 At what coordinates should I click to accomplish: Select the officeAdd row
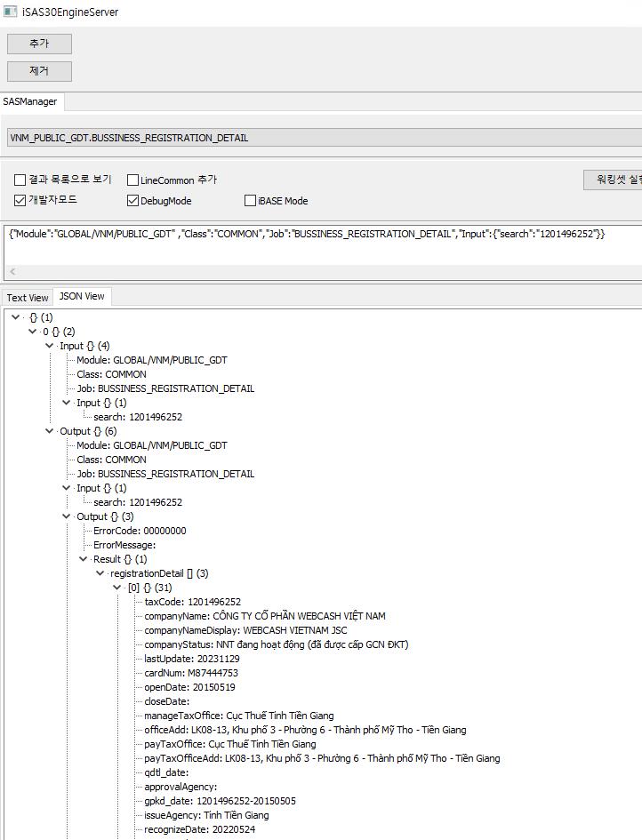pyautogui.click(x=306, y=730)
